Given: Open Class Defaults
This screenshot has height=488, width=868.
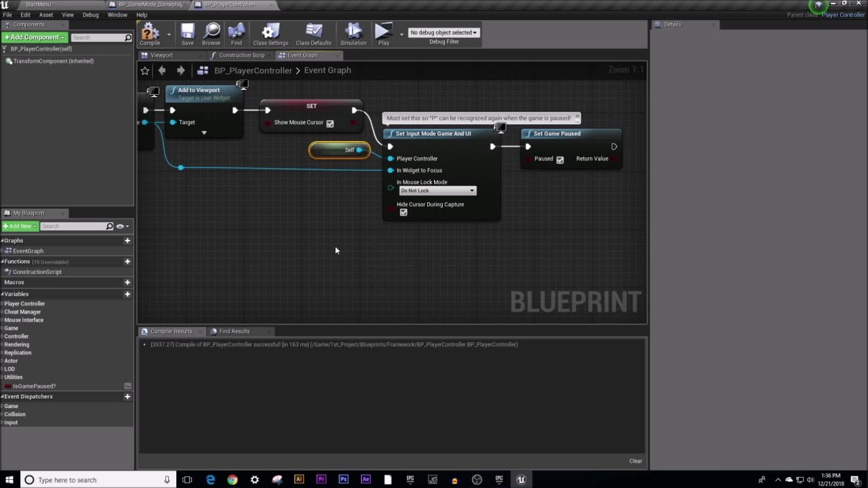Looking at the screenshot, I should click(x=313, y=34).
